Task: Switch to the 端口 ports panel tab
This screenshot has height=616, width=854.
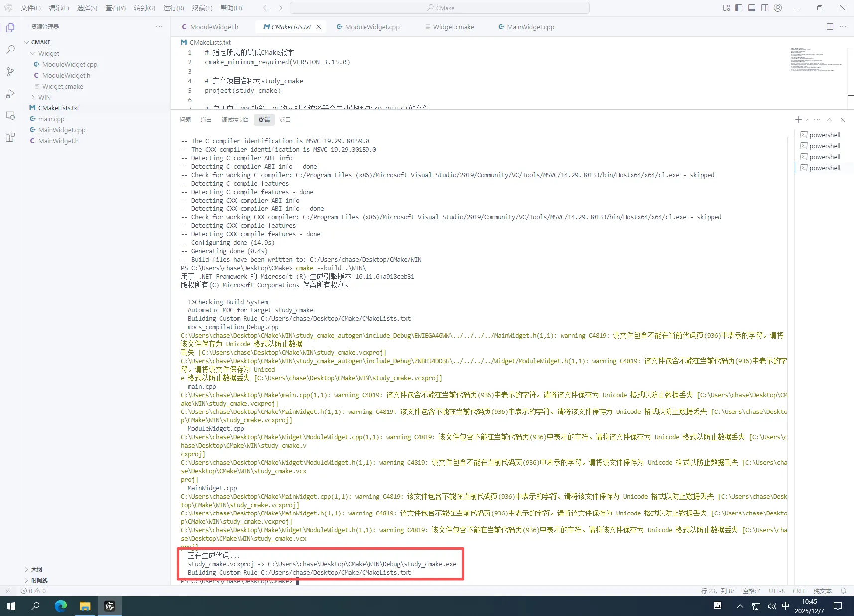Action: (x=285, y=120)
